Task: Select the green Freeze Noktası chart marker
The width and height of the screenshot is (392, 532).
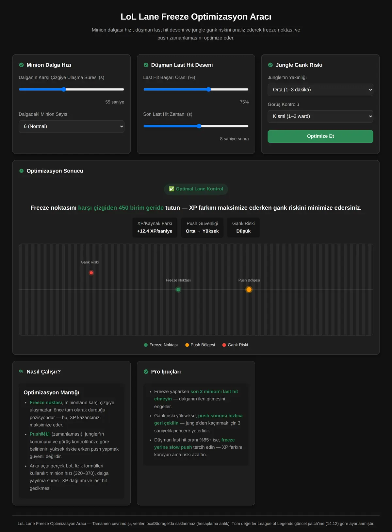Action: tap(178, 290)
